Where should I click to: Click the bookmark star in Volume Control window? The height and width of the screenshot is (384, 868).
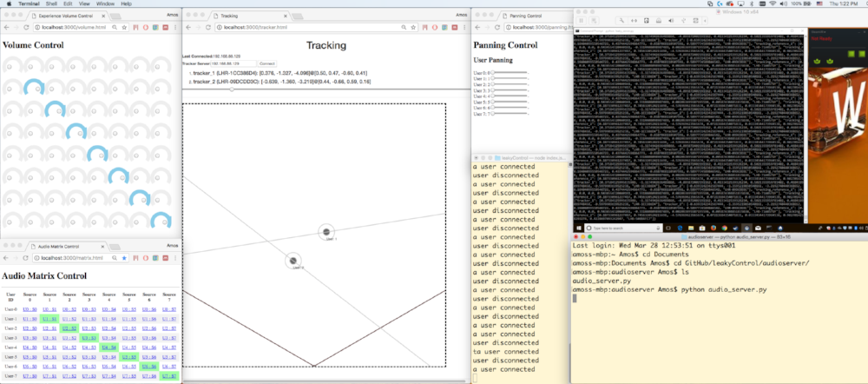tap(124, 27)
